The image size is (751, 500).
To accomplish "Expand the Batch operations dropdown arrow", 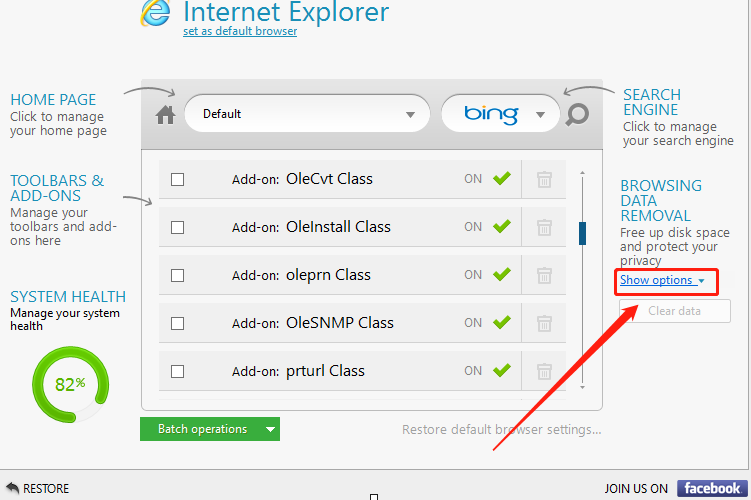I will tap(271, 429).
